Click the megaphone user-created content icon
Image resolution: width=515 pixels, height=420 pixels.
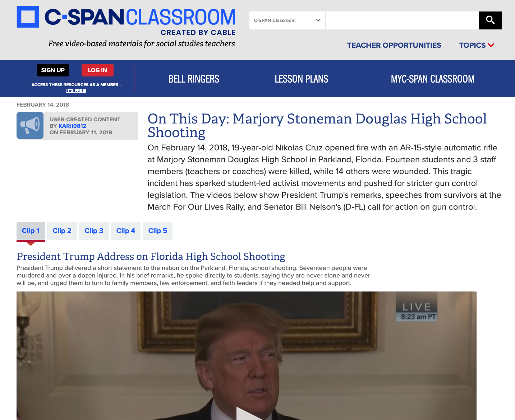30,125
